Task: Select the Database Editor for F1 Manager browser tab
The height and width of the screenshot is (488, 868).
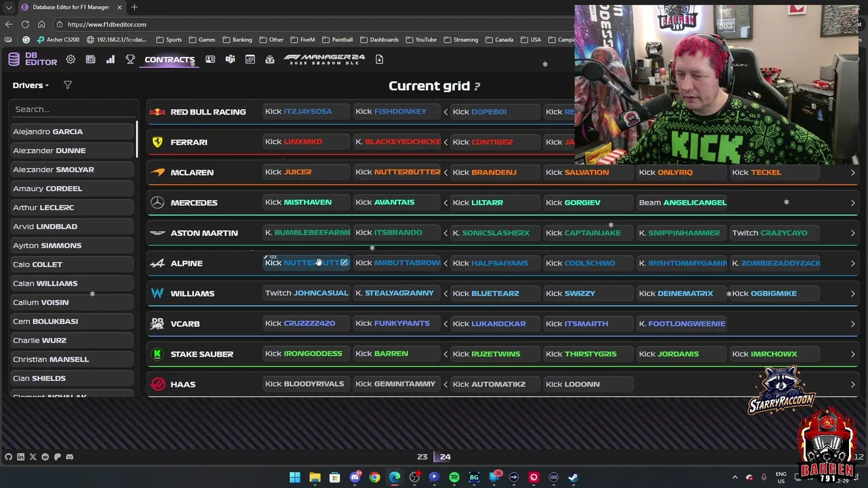Action: point(71,7)
